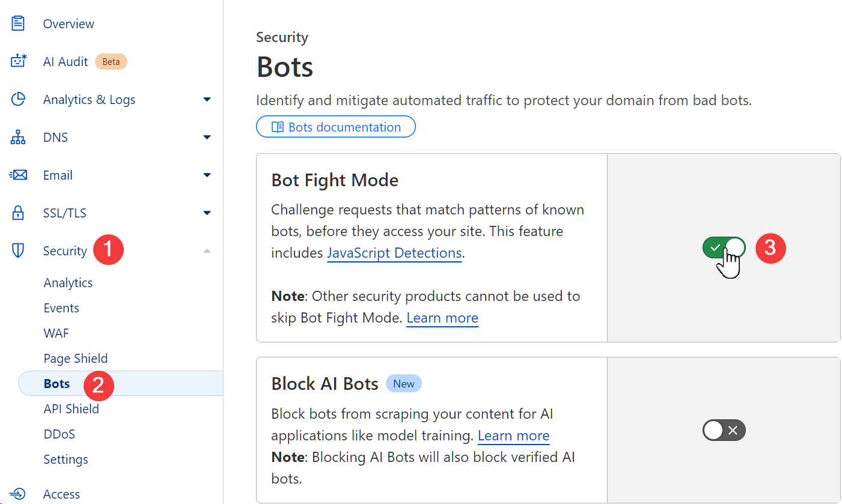Disable the Bot Fight Mode toggle
The width and height of the screenshot is (842, 504).
[x=724, y=247]
